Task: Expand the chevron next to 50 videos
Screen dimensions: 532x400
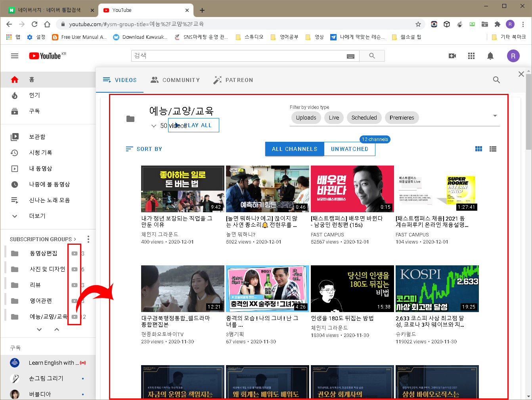Action: [x=154, y=126]
